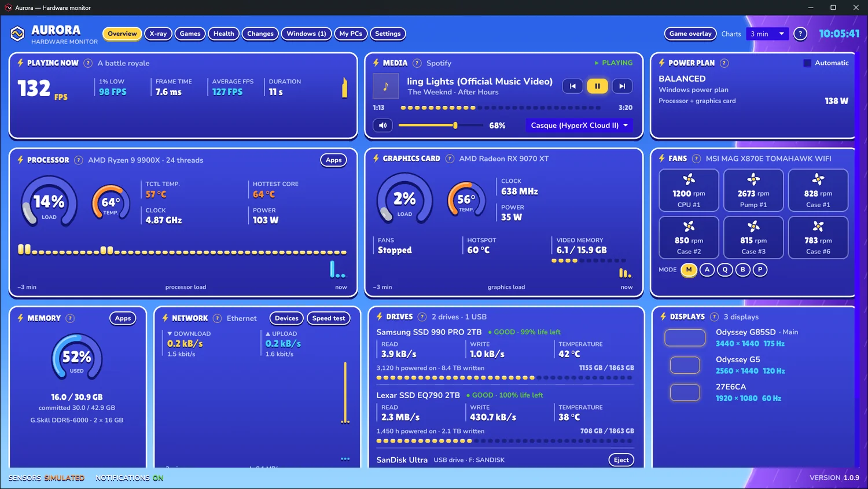This screenshot has width=868, height=489.
Task: Select fan mode P
Action: (x=760, y=270)
